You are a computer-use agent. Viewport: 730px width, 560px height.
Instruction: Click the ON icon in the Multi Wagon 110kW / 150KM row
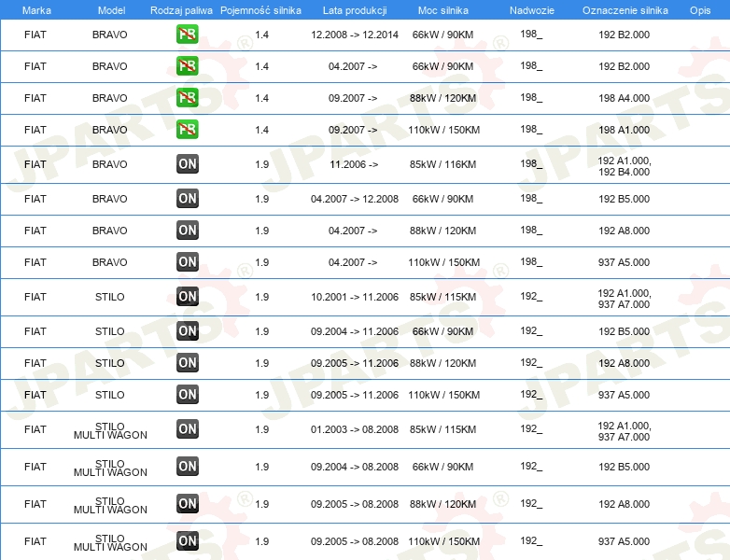pyautogui.click(x=187, y=540)
